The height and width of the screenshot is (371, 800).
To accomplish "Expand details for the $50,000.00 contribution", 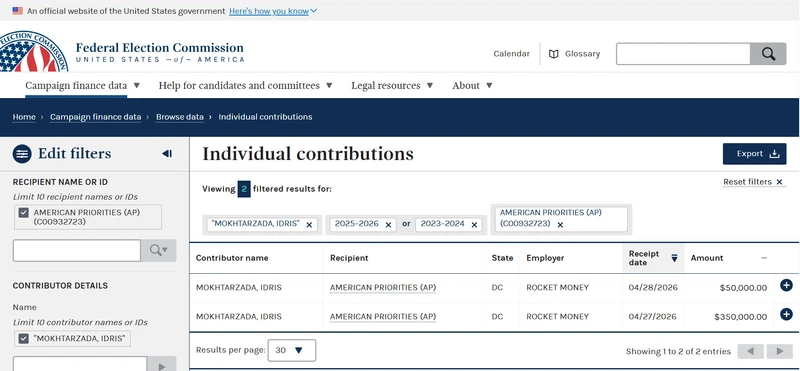I will 786,286.
